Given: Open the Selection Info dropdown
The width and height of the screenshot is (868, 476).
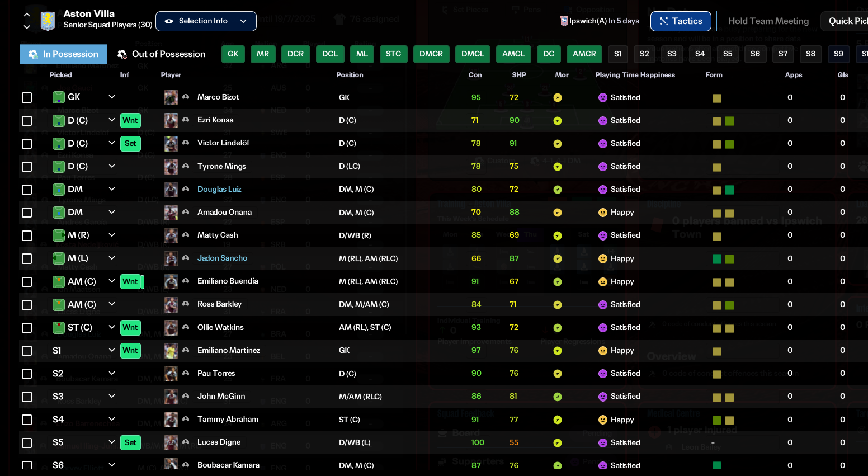Looking at the screenshot, I should click(x=206, y=21).
